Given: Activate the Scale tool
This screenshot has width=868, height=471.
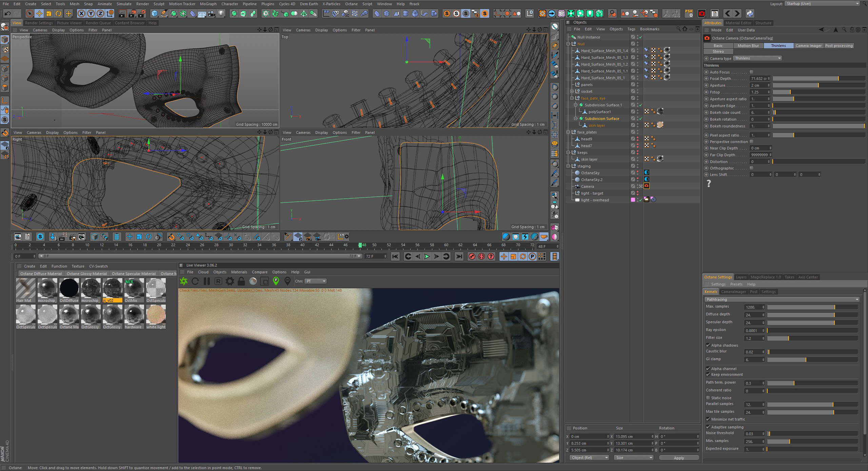Looking at the screenshot, I should [49, 14].
